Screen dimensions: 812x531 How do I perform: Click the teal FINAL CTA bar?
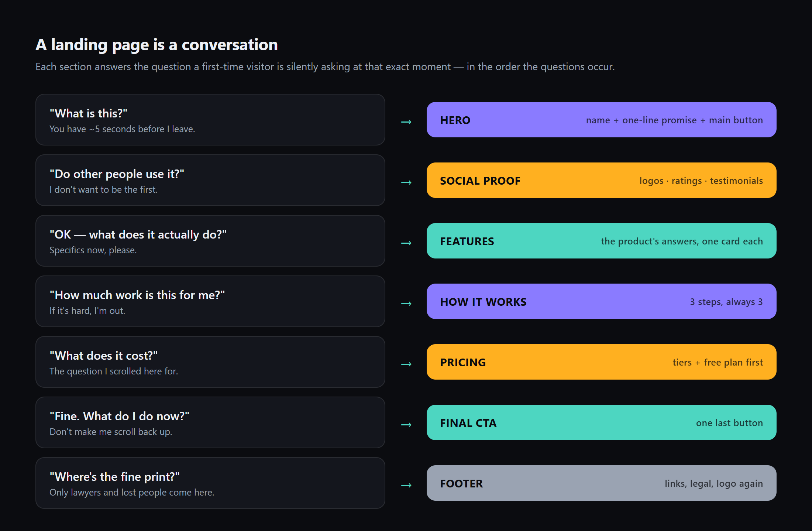click(x=601, y=422)
